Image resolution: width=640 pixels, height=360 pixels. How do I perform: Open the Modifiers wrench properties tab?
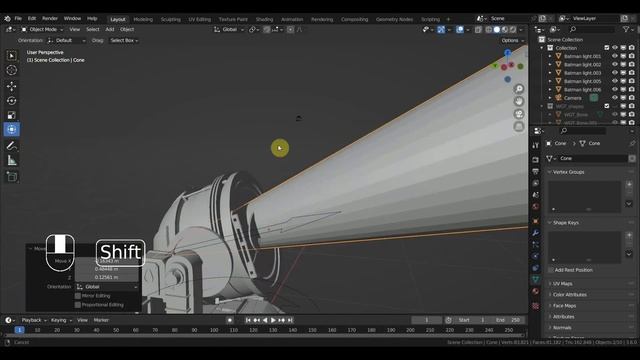click(536, 233)
